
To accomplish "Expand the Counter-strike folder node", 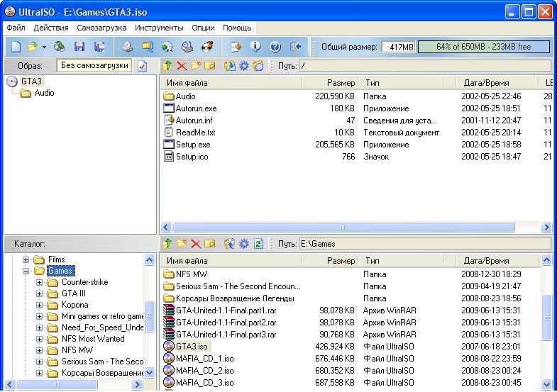I will (x=40, y=282).
